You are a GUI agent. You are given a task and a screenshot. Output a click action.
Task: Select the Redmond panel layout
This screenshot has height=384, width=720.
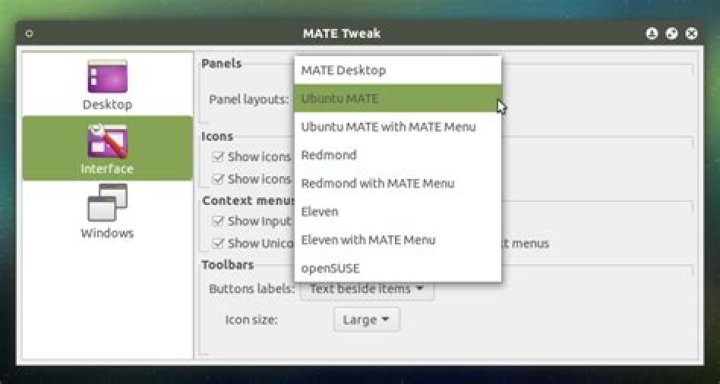click(398, 155)
